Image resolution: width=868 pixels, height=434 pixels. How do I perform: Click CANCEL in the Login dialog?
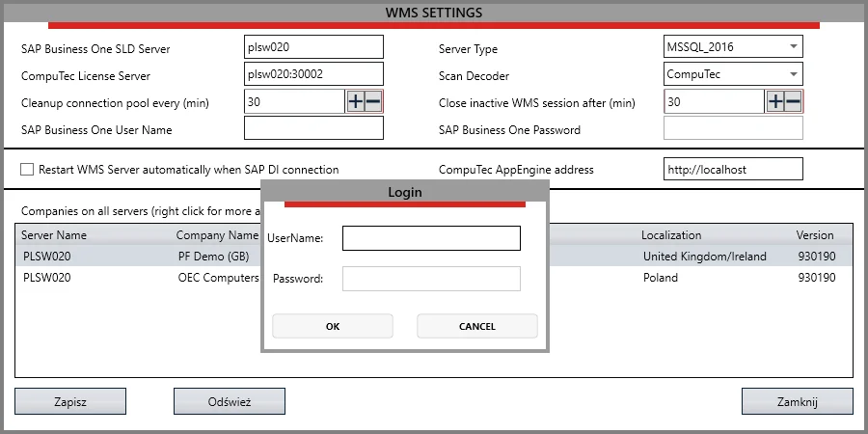(x=477, y=326)
